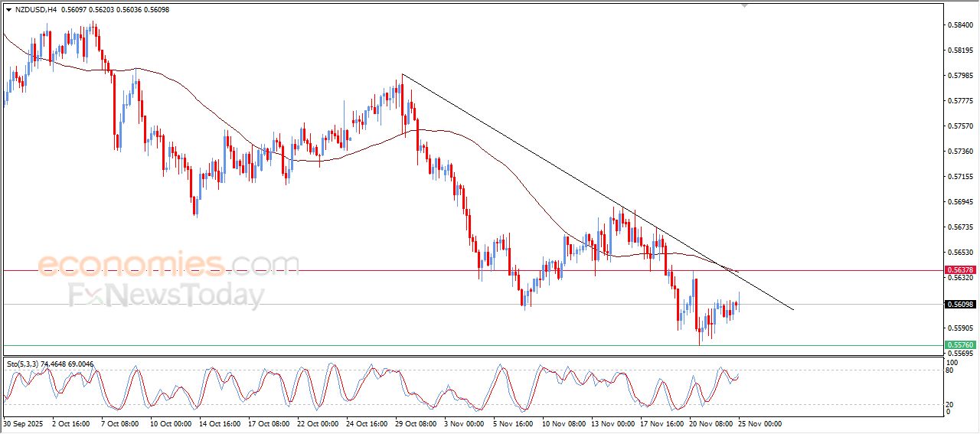This screenshot has width=980, height=434.
Task: Click the 29 Oct 08:00 time label
Action: point(416,423)
